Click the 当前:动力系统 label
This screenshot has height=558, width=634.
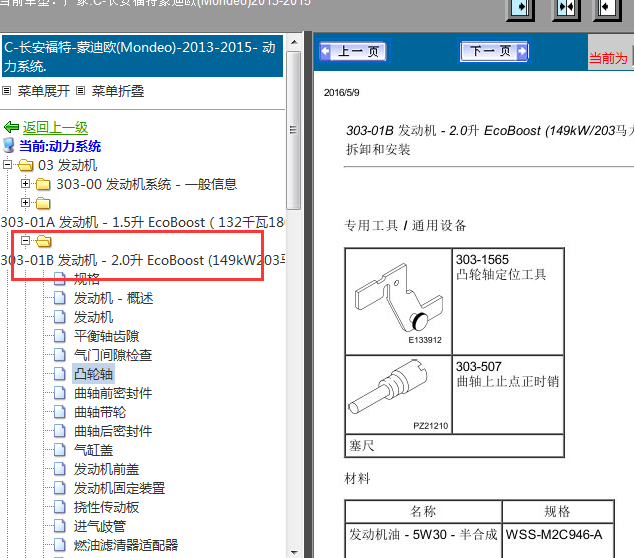click(x=60, y=146)
